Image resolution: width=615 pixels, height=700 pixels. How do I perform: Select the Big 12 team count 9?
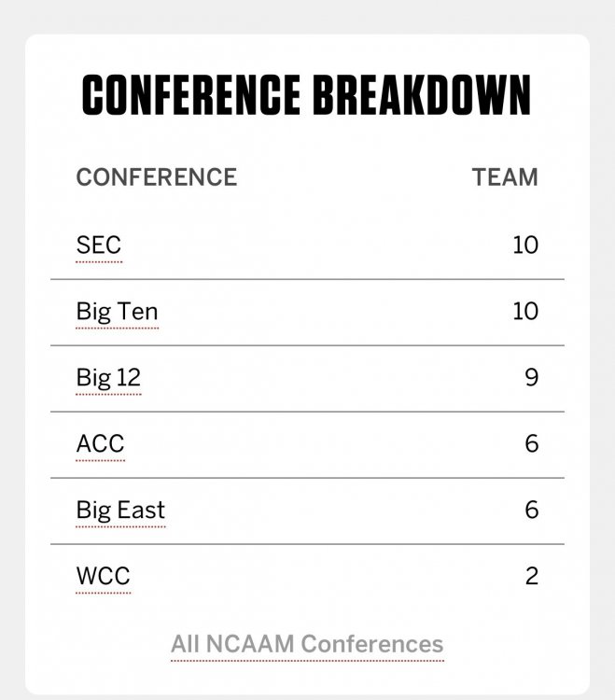point(531,378)
